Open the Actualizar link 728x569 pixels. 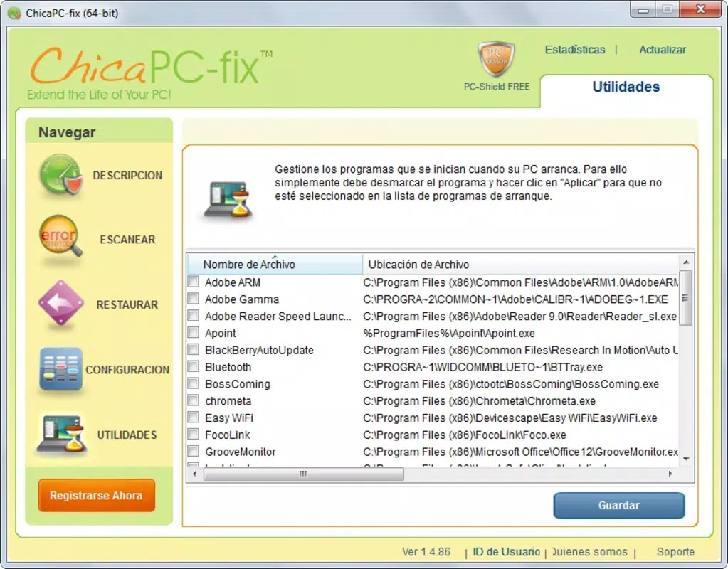point(662,50)
